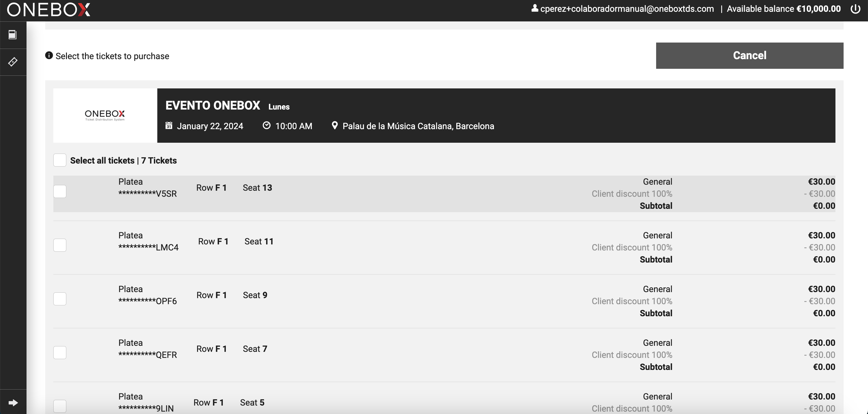Click €0.00 subtotal of Seat 7 ticket
868x414 pixels.
click(x=824, y=367)
